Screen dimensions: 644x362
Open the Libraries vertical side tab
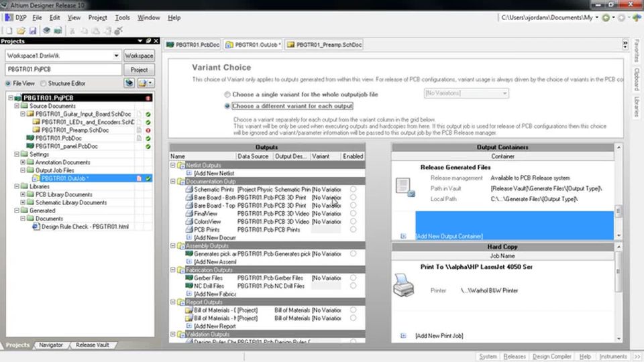coord(636,107)
